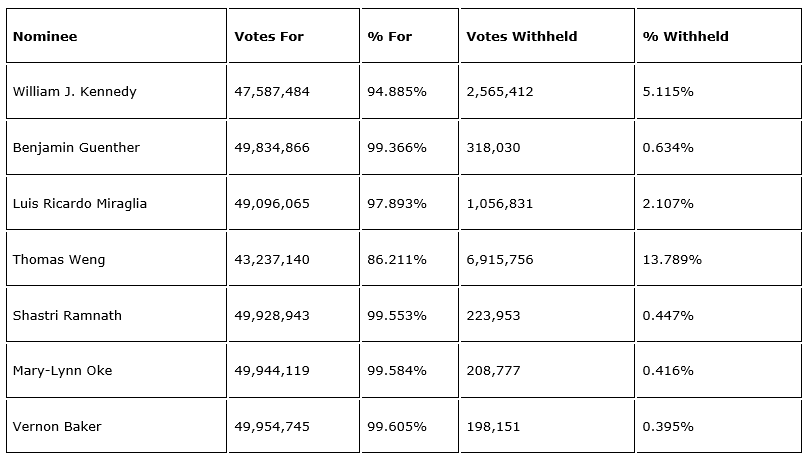Viewport: 810px width, 459px height.
Task: Click the % For column header
Action: 389,37
